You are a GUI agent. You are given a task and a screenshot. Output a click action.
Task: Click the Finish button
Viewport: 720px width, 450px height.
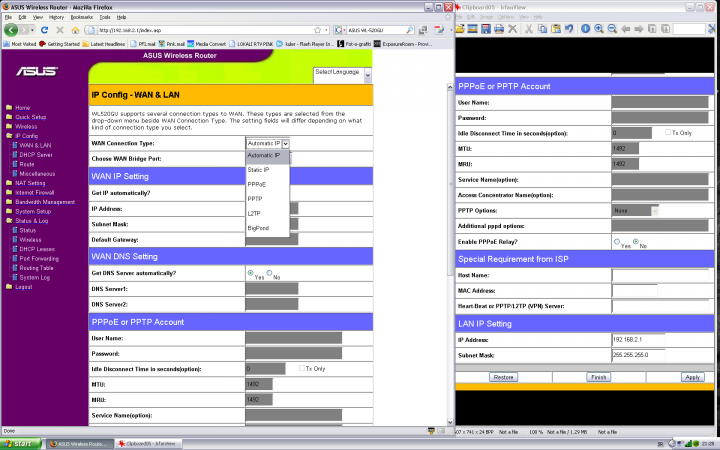tap(598, 377)
